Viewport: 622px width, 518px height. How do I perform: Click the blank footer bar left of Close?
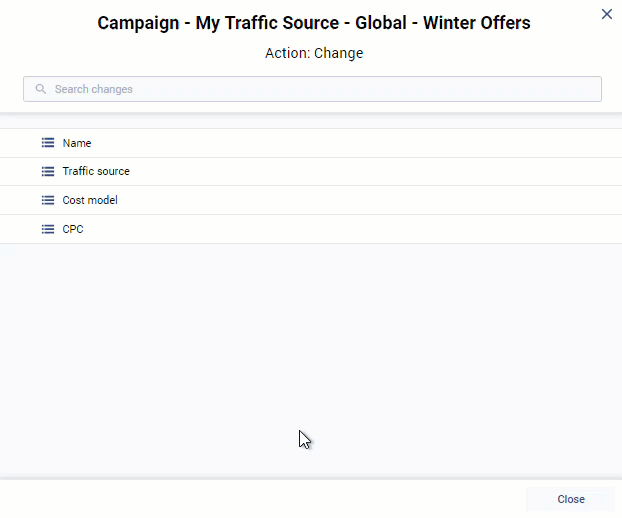click(260, 499)
